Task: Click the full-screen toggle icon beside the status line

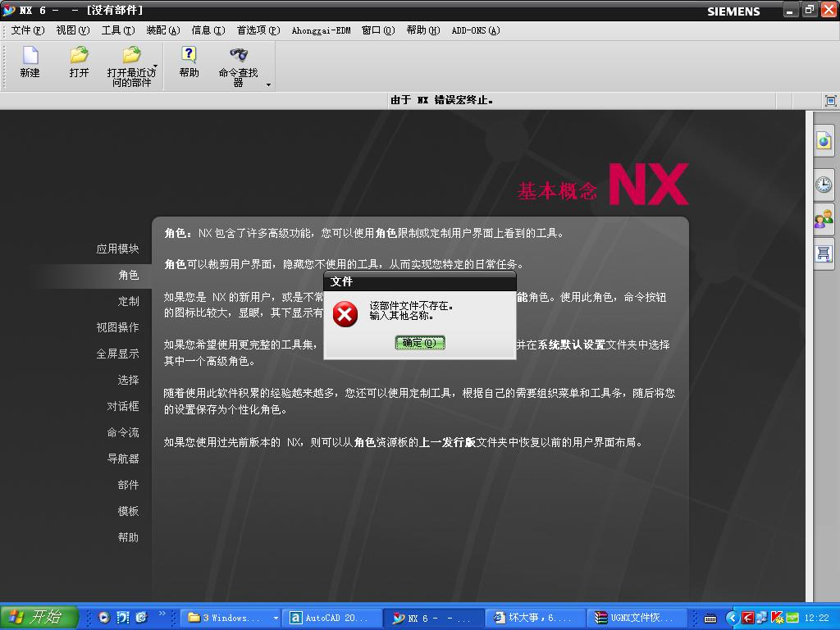Action: click(830, 101)
